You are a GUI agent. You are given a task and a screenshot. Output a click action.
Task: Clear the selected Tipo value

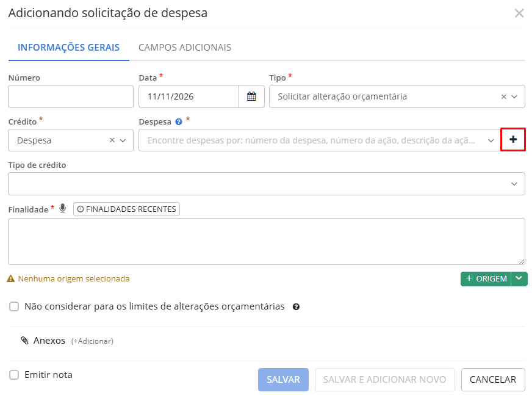coord(503,96)
